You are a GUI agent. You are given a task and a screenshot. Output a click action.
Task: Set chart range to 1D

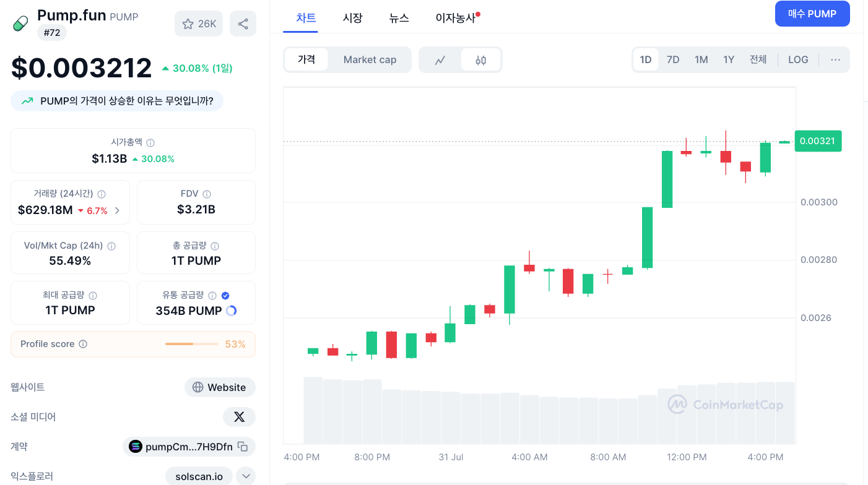pos(646,59)
